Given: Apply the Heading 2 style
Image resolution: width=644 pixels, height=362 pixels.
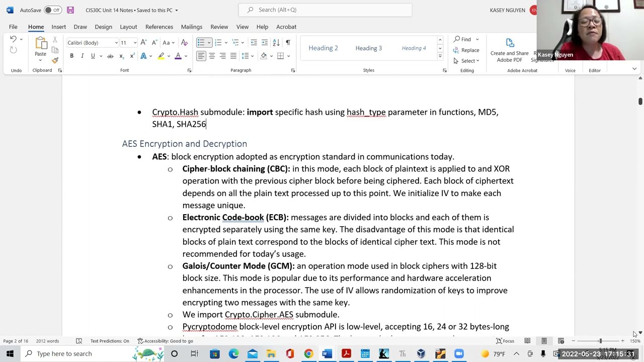Looking at the screenshot, I should click(323, 48).
